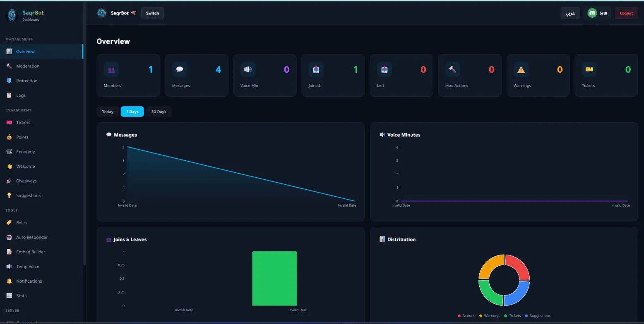Click the Warnings card triangle icon
This screenshot has width=644, height=324.
point(521,69)
